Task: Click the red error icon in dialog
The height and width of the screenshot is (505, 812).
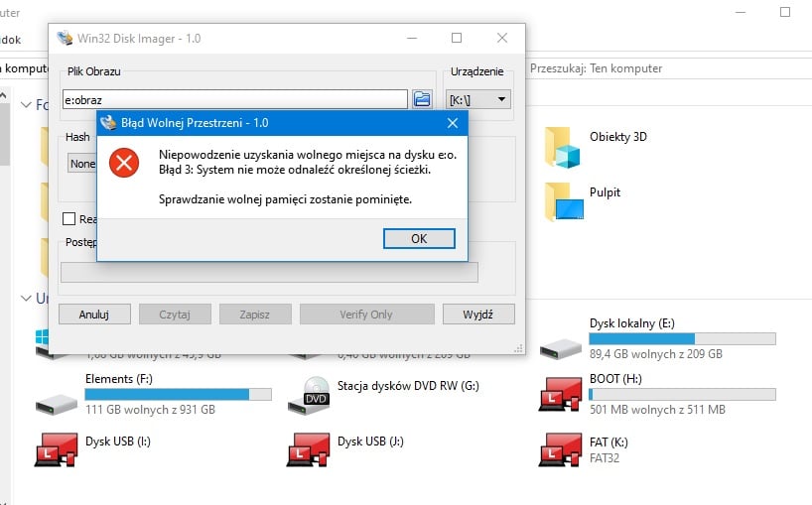Action: 124,163
